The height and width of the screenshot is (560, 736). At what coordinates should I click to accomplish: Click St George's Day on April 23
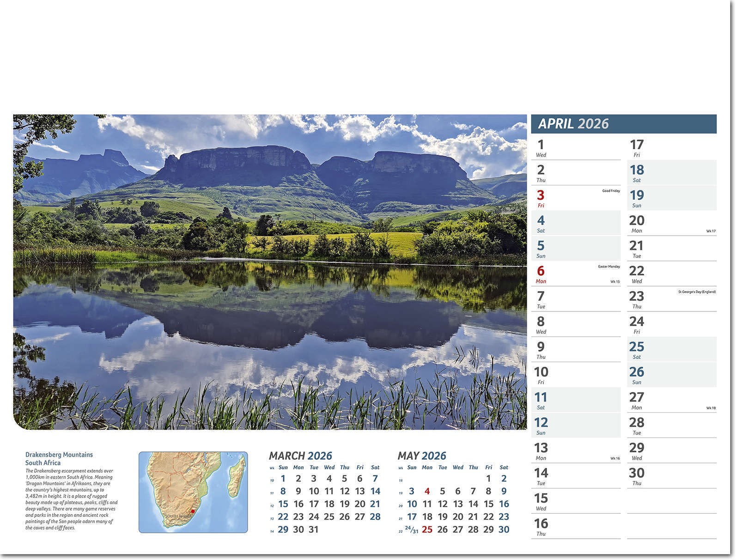pos(697,292)
